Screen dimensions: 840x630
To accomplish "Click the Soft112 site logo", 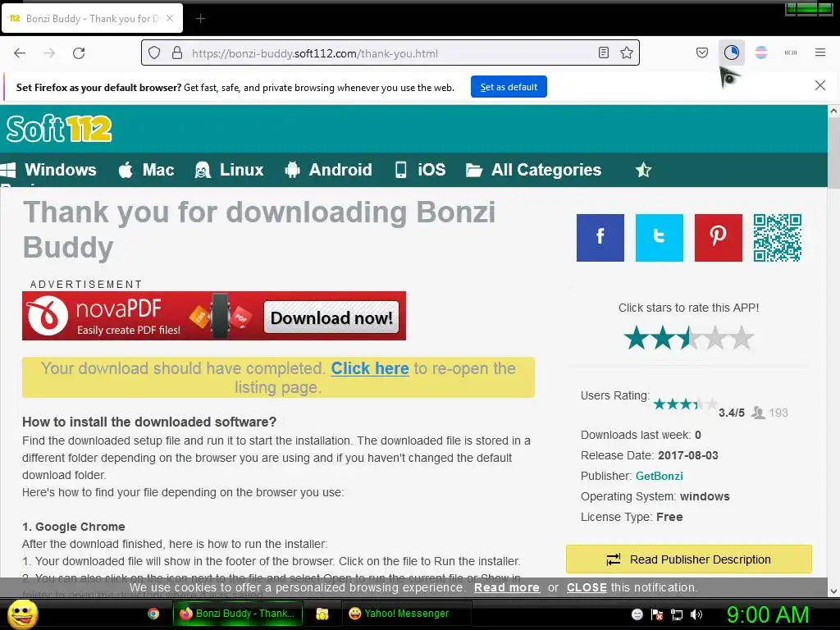I will click(x=59, y=129).
